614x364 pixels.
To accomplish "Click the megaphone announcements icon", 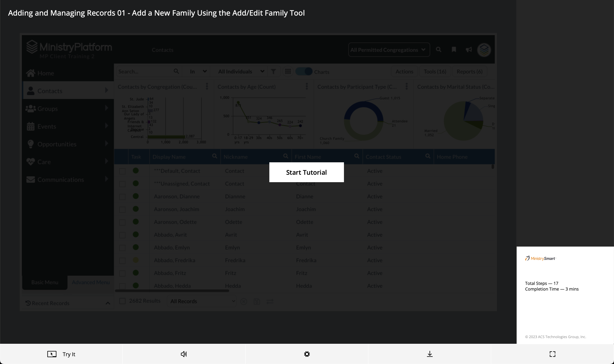I will pos(469,50).
